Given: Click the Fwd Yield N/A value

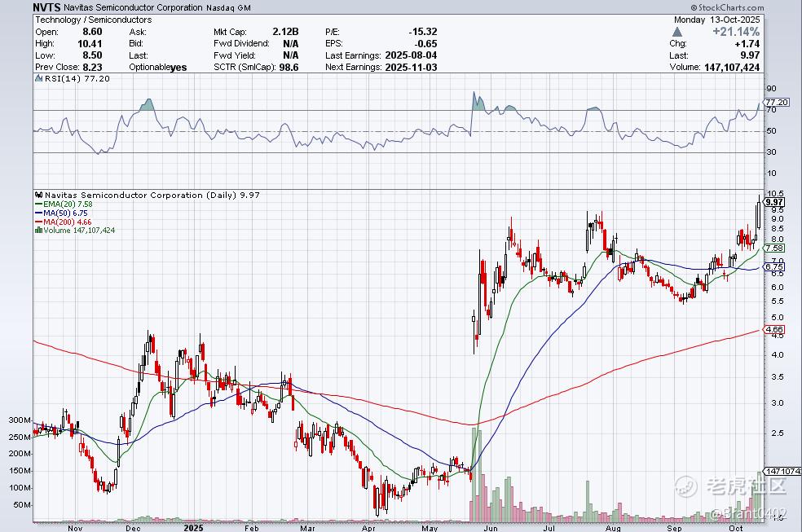Looking at the screenshot, I should 290,55.
